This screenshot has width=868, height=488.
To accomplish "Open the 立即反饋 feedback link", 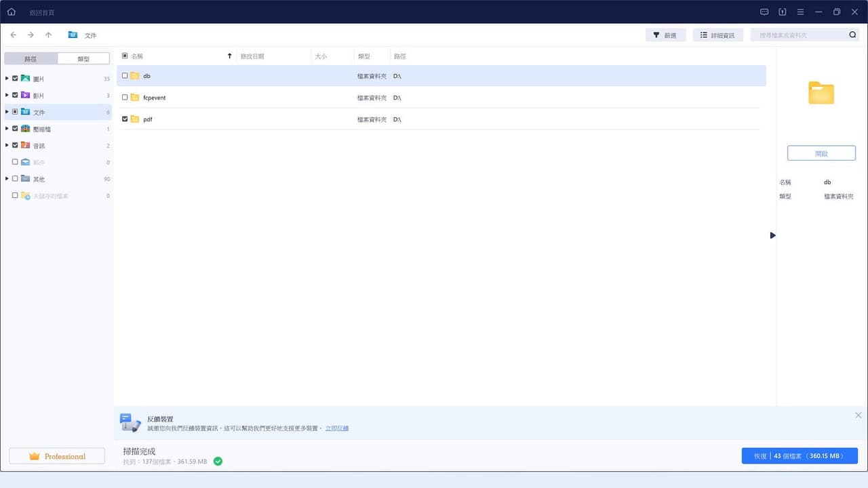I will (337, 428).
